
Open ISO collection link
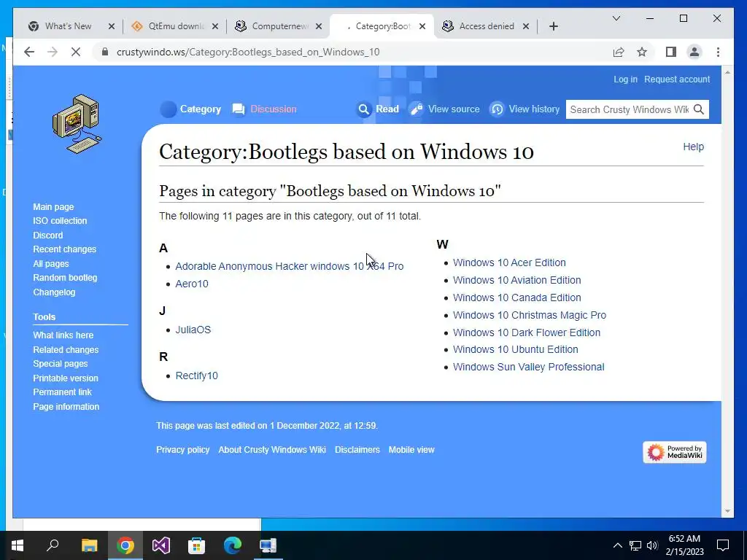point(60,220)
